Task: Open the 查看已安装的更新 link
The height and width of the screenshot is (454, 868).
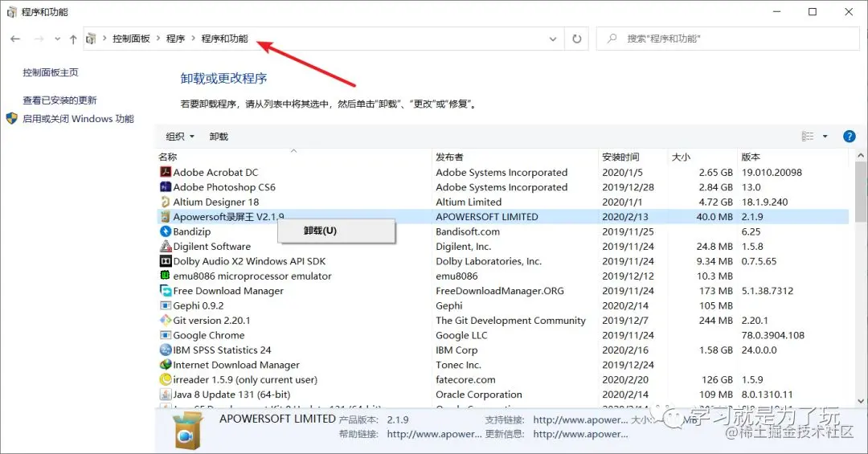Action: click(59, 100)
